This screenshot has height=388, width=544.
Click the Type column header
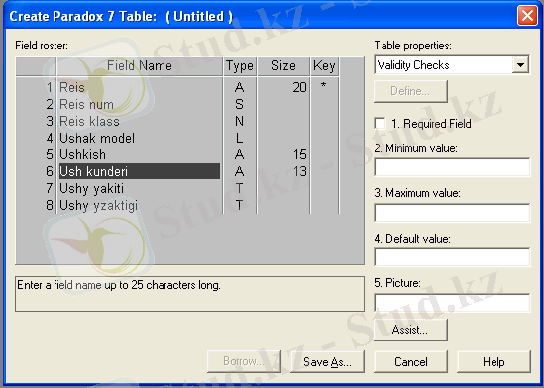click(240, 66)
